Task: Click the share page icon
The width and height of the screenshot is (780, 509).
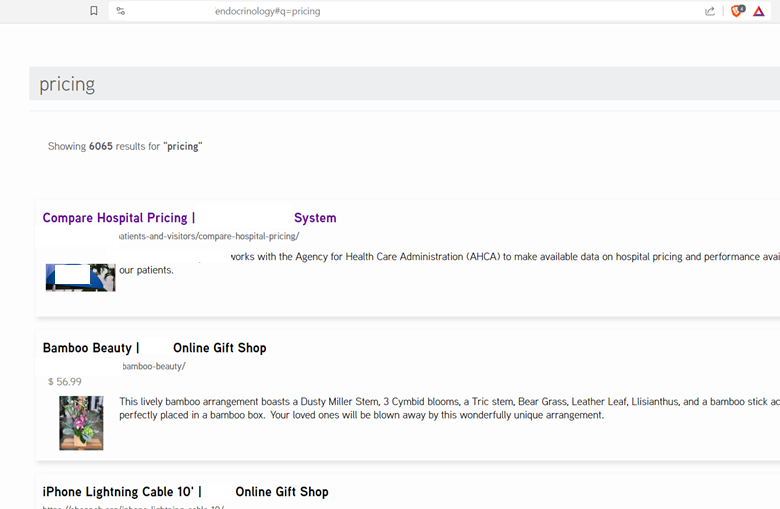Action: (710, 11)
